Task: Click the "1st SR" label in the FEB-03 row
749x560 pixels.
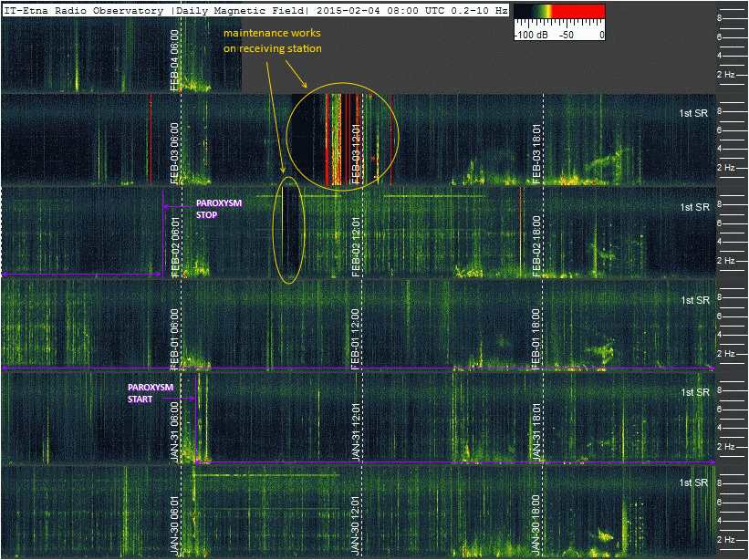Action: point(693,113)
